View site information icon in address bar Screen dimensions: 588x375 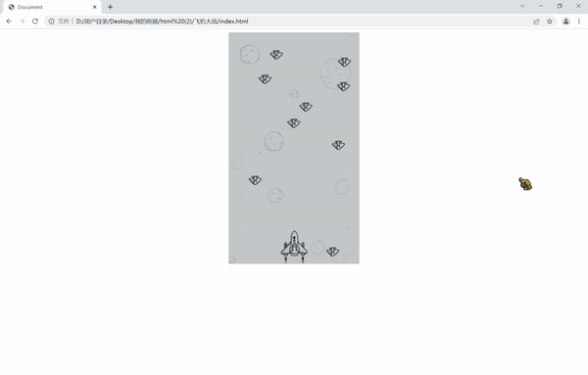coord(51,22)
